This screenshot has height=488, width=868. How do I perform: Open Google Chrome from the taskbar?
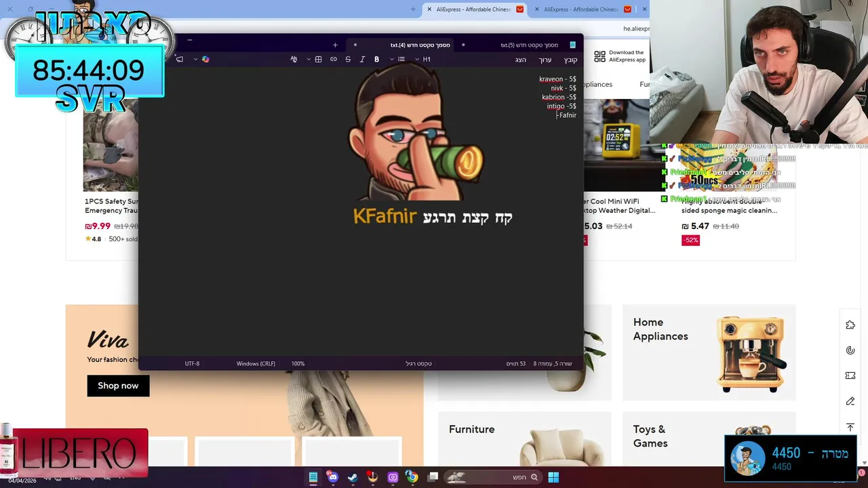coord(412,477)
